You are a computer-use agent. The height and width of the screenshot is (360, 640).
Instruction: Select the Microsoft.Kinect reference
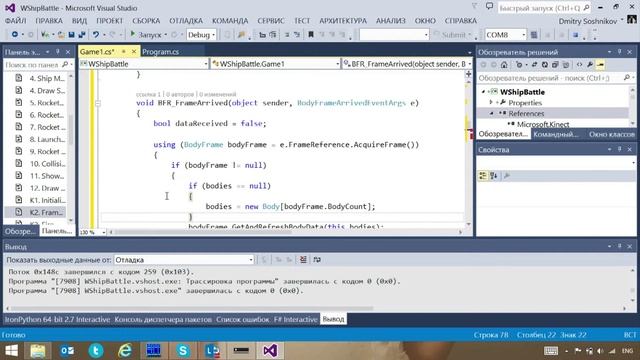click(543, 124)
